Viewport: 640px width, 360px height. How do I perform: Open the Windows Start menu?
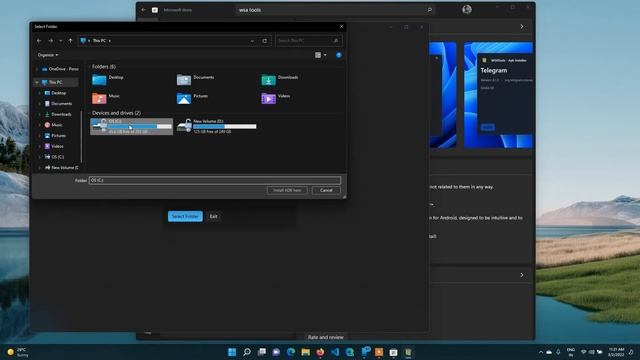coord(232,352)
